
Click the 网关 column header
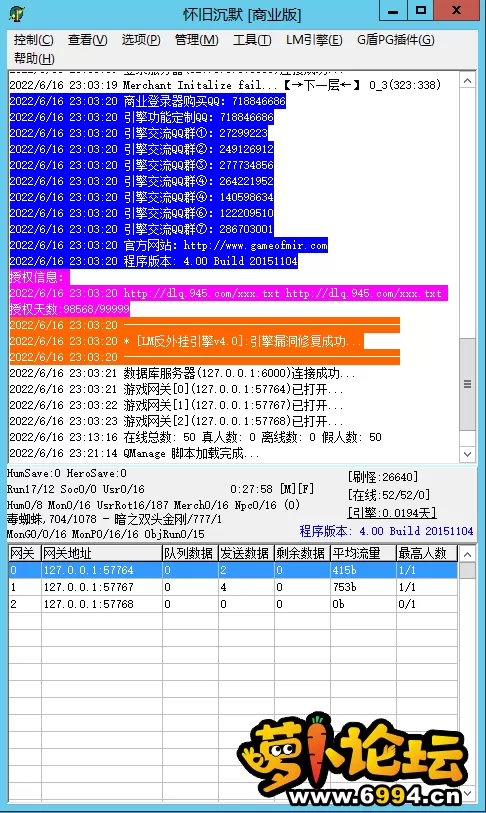click(x=24, y=553)
